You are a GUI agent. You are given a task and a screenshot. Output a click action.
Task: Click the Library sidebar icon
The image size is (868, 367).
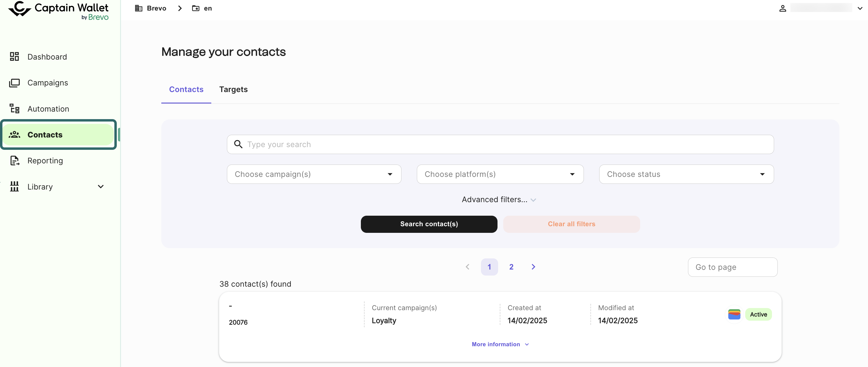click(x=14, y=187)
